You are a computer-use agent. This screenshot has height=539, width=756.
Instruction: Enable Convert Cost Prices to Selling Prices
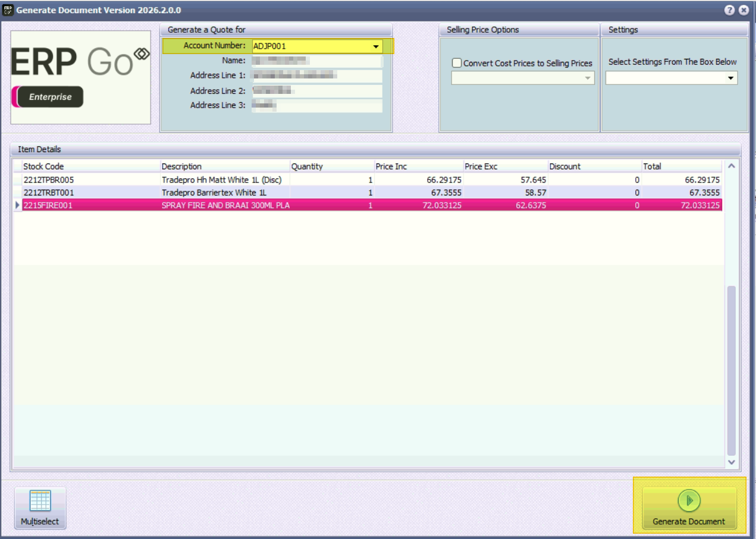pyautogui.click(x=457, y=63)
